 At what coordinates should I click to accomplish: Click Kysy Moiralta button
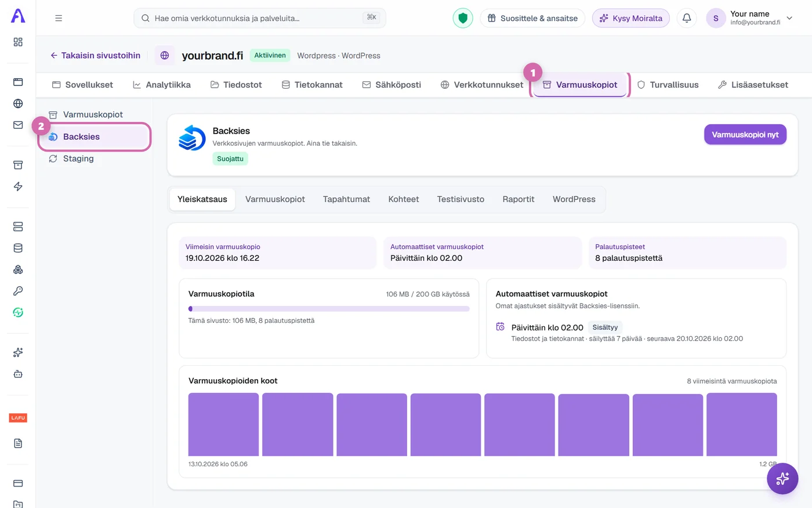[630, 18]
